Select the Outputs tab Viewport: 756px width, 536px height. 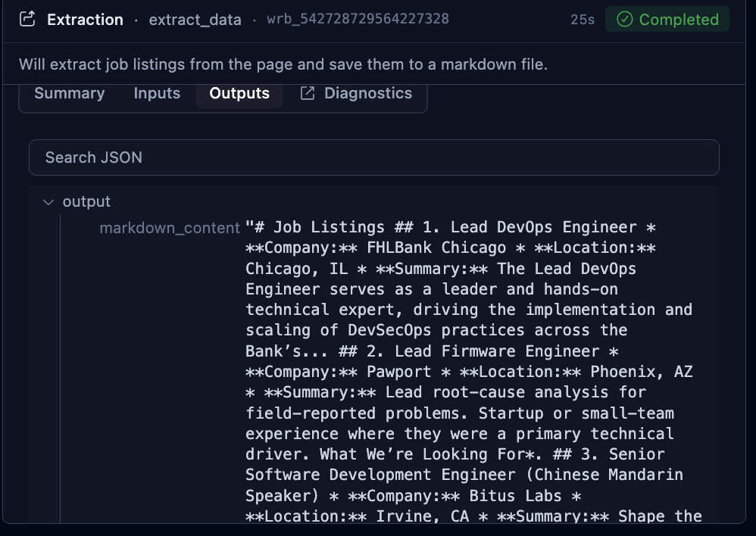pos(239,93)
